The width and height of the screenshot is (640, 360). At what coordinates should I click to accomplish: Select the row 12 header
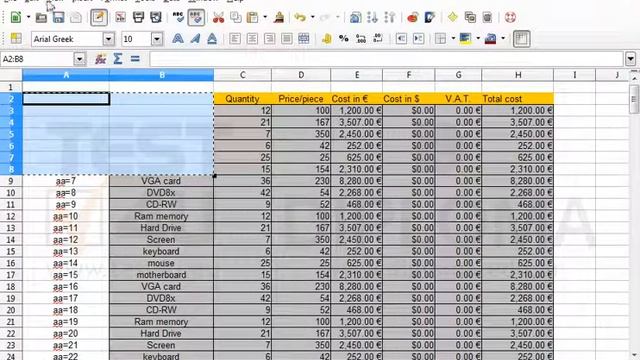pos(11,216)
